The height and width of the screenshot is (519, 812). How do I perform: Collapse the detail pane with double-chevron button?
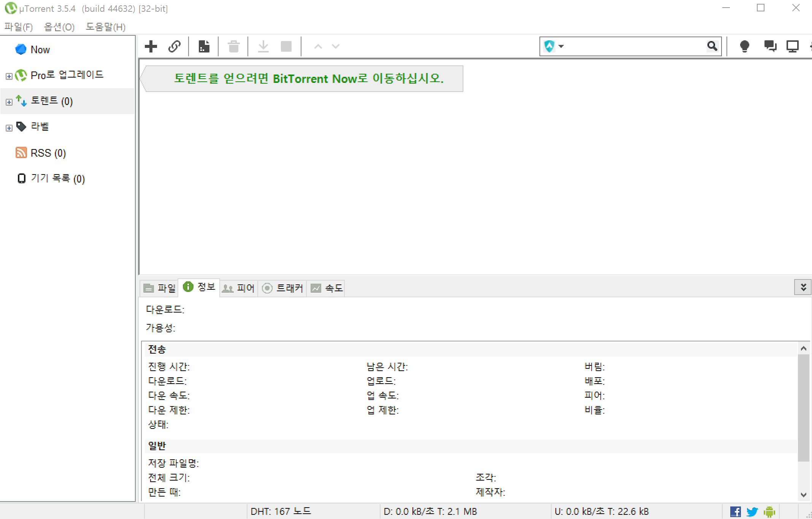tap(803, 287)
